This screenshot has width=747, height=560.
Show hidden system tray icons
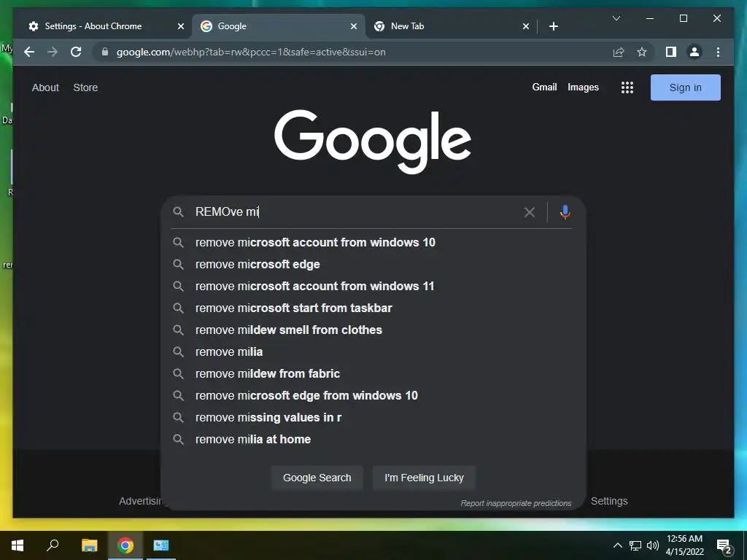[x=617, y=545]
